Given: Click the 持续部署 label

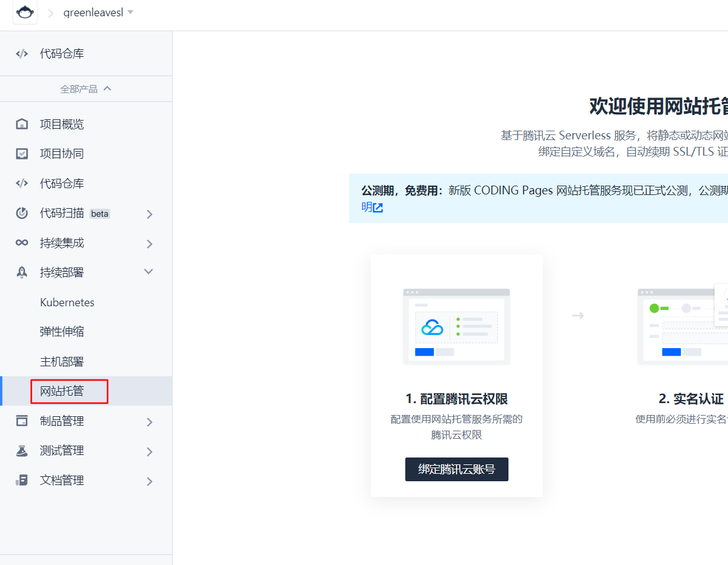Looking at the screenshot, I should (62, 272).
